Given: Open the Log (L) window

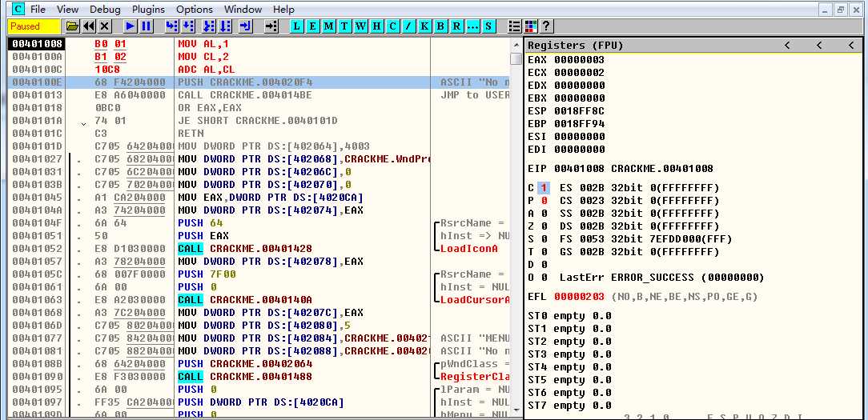Looking at the screenshot, I should (297, 26).
